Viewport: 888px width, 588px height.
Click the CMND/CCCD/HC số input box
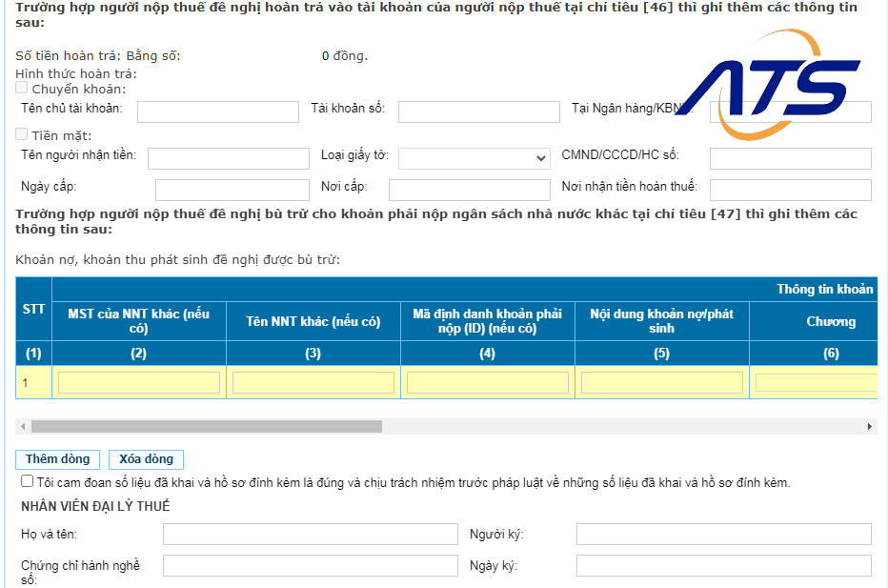click(790, 158)
